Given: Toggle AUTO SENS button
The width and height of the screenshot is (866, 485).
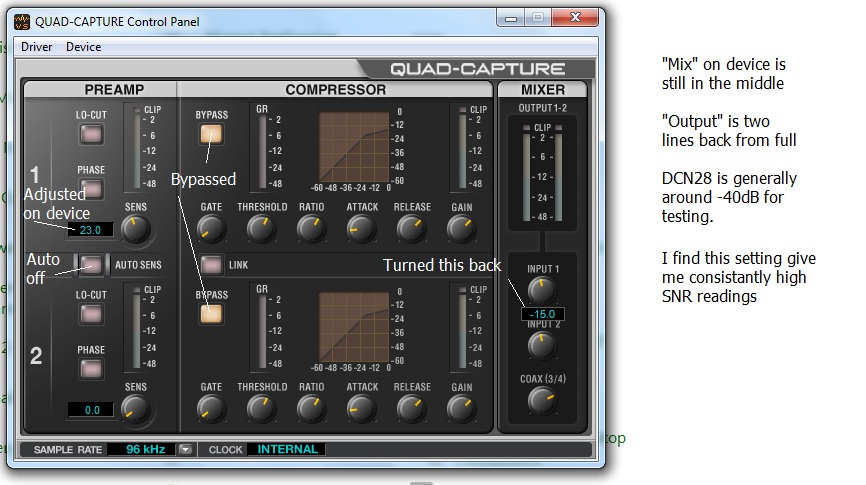Looking at the screenshot, I should pyautogui.click(x=91, y=265).
